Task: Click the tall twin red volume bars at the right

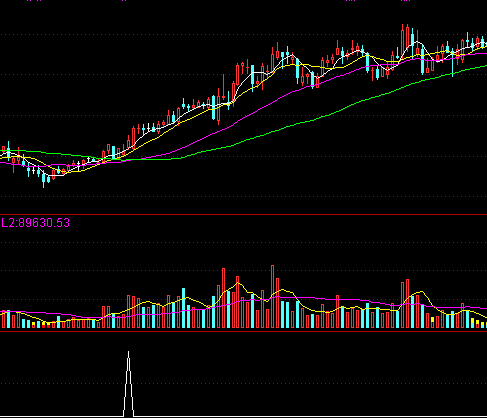Action: pos(405,304)
